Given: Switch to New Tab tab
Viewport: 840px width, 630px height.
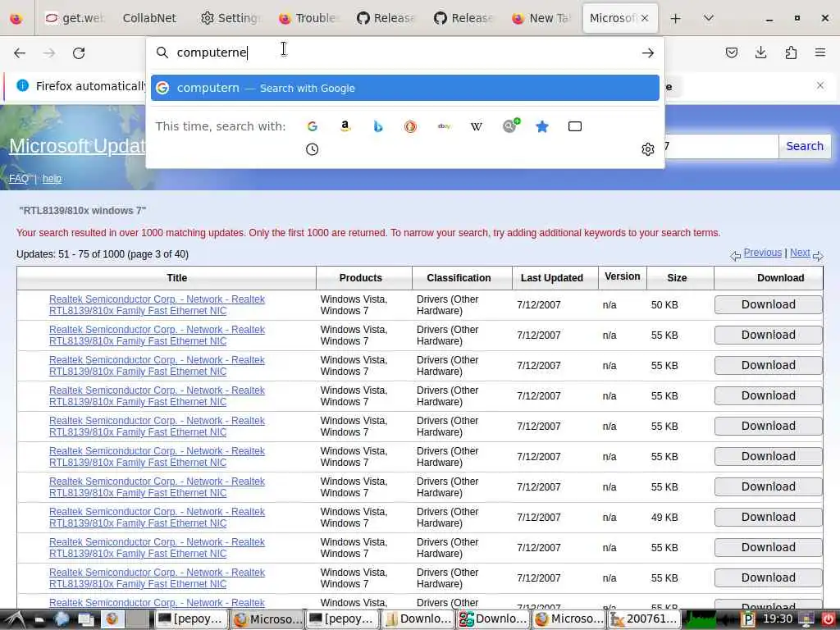Looking at the screenshot, I should coord(541,18).
